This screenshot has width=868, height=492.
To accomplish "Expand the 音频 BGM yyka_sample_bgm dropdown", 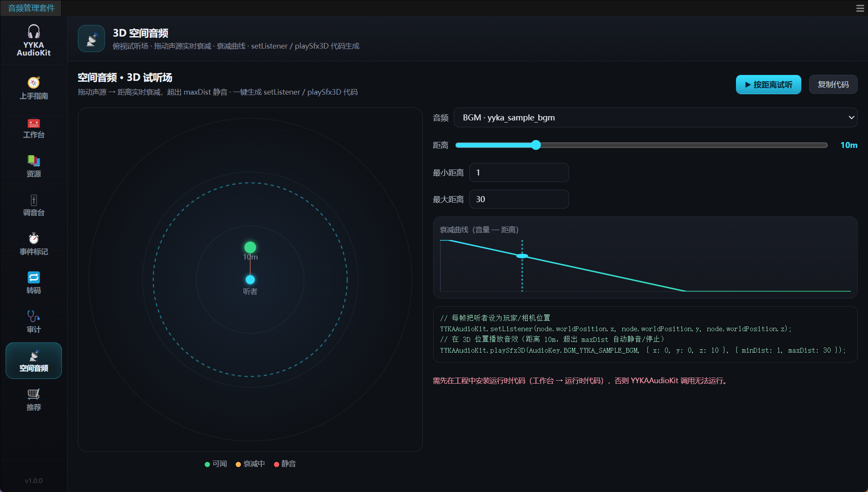I will pos(656,117).
